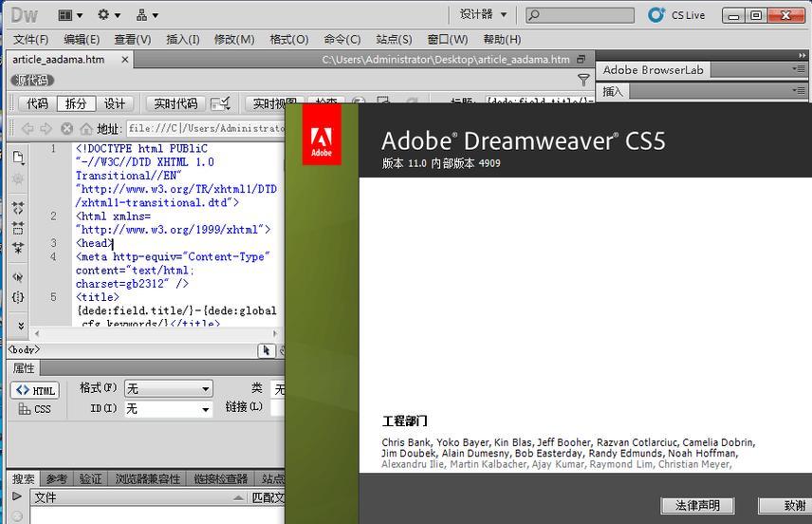Open the site management icon menu

tap(146, 15)
